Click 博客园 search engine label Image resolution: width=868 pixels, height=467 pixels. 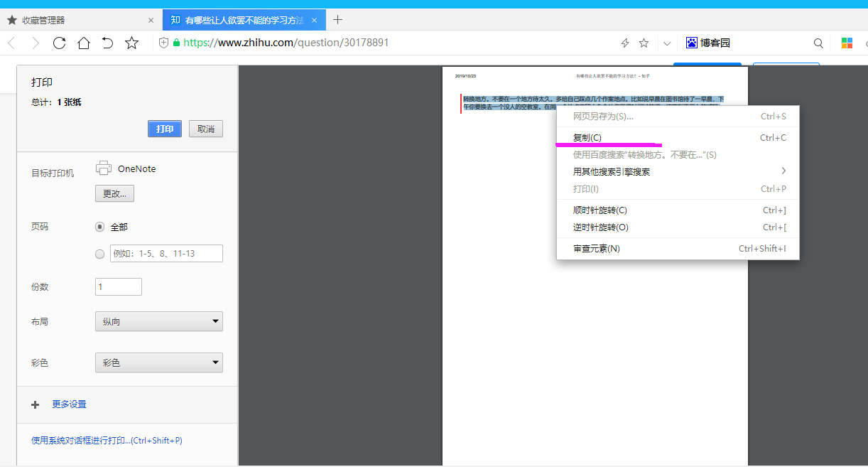pyautogui.click(x=715, y=43)
